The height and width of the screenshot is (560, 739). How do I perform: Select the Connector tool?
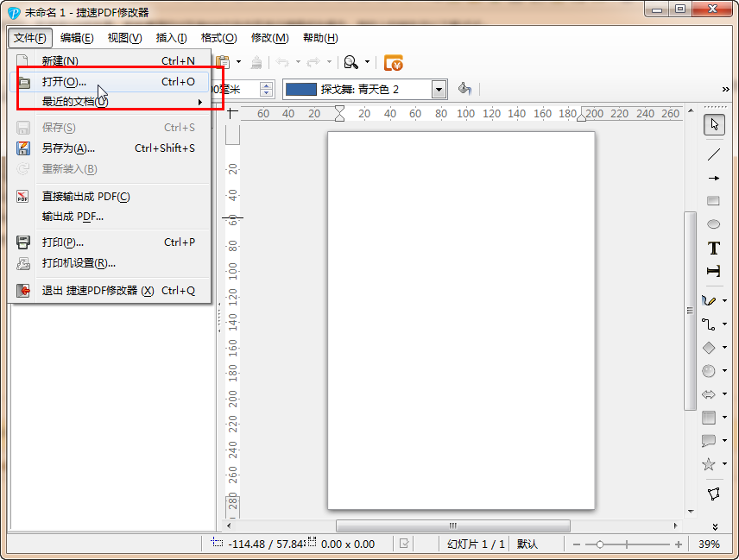(709, 324)
